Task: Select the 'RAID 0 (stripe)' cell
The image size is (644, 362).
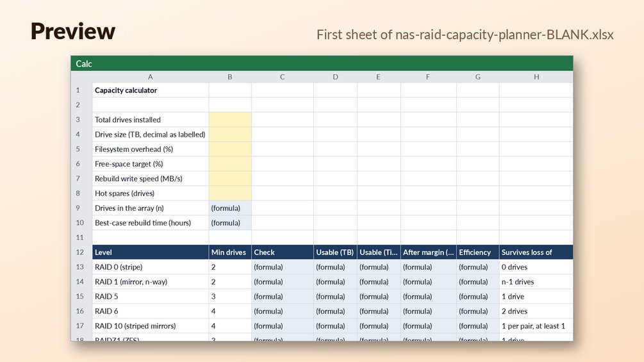Action: [151, 267]
